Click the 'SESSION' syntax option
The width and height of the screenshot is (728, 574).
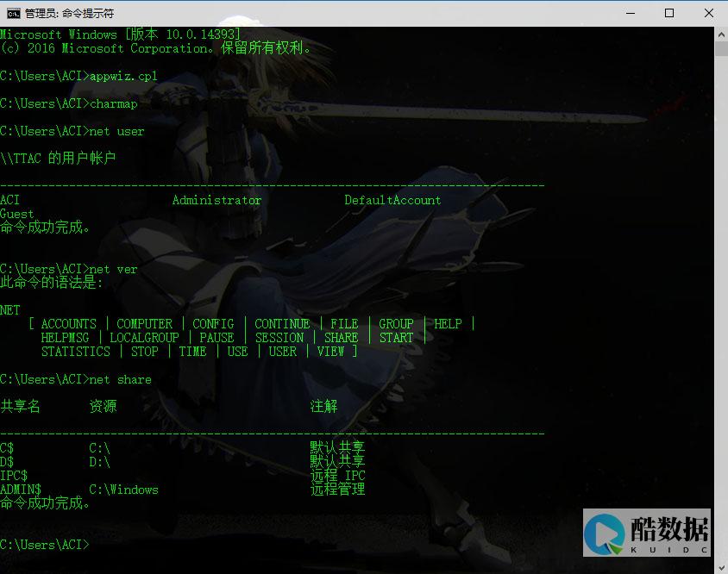pos(279,338)
